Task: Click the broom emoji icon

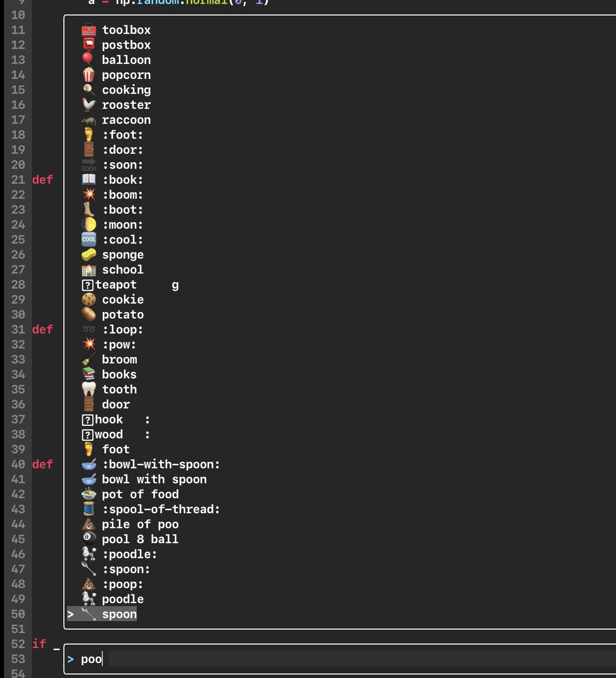Action: pos(89,359)
